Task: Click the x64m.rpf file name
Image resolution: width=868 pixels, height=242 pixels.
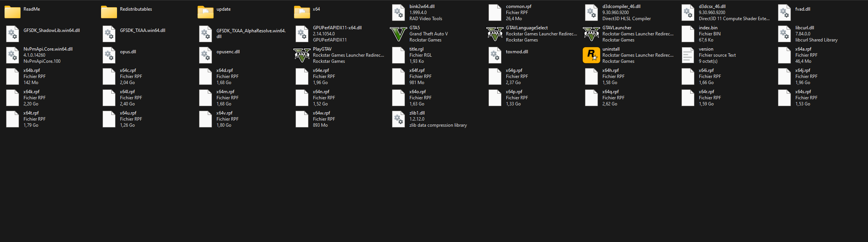Action: pos(225,92)
